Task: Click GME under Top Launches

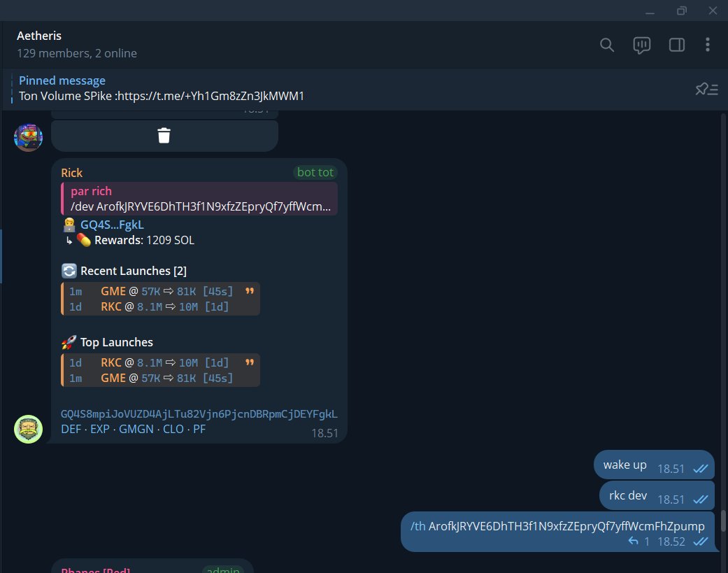Action: pos(113,378)
